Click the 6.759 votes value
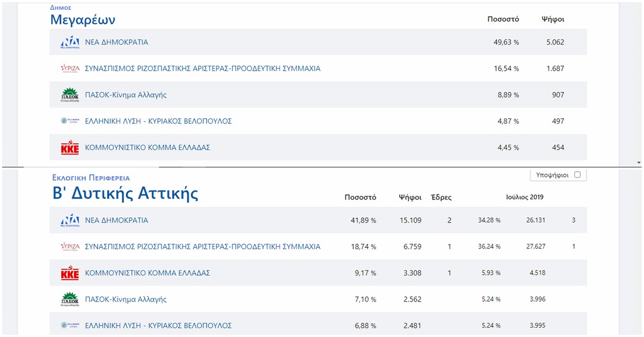The width and height of the screenshot is (644, 337). pyautogui.click(x=412, y=247)
